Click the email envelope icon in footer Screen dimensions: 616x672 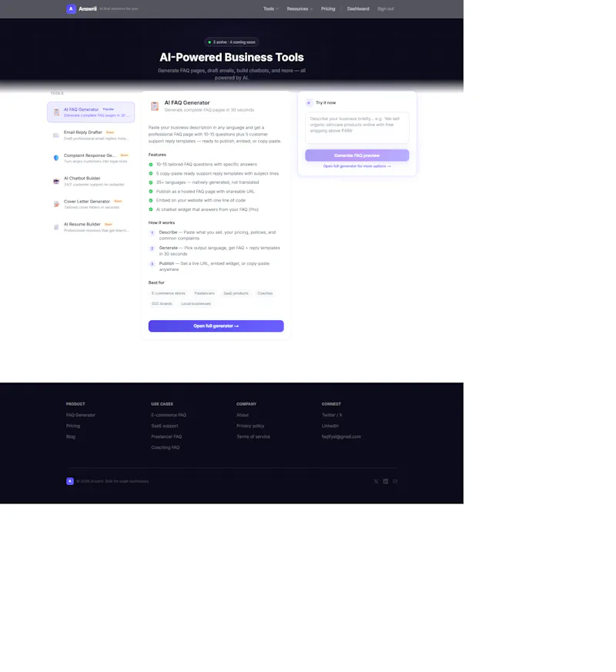pyautogui.click(x=395, y=481)
